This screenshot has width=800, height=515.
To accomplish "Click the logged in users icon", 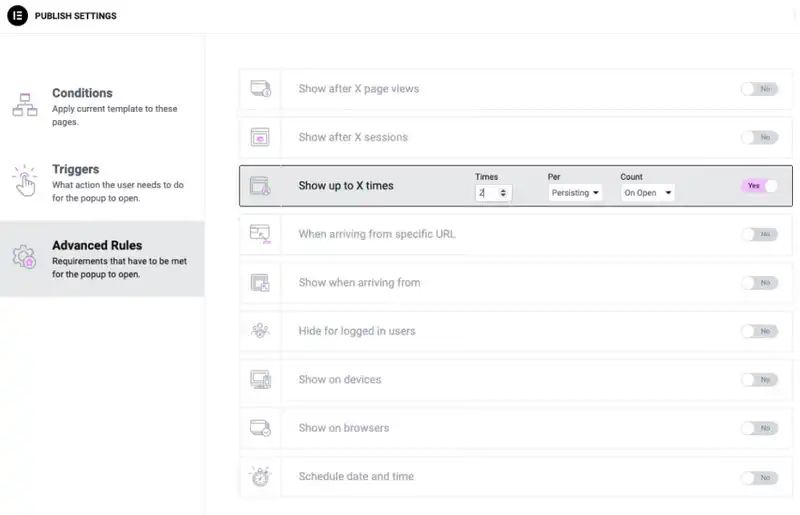I will pos(260,331).
